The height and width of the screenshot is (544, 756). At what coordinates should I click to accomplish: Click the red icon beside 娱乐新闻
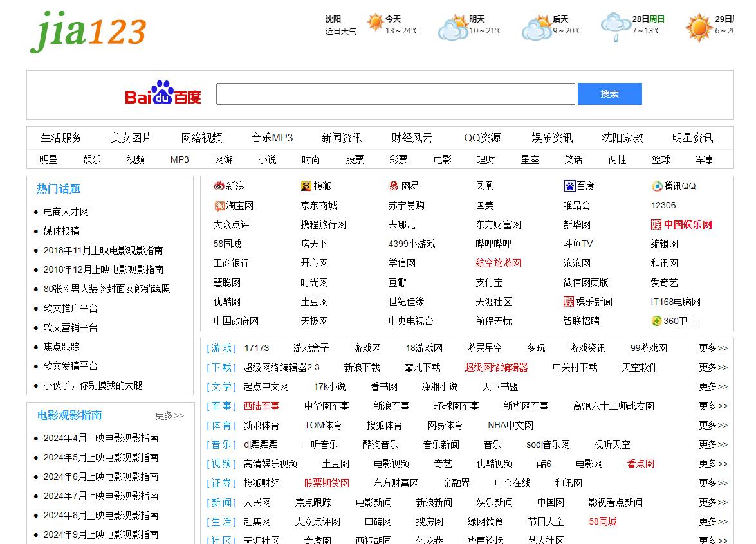[x=568, y=302]
